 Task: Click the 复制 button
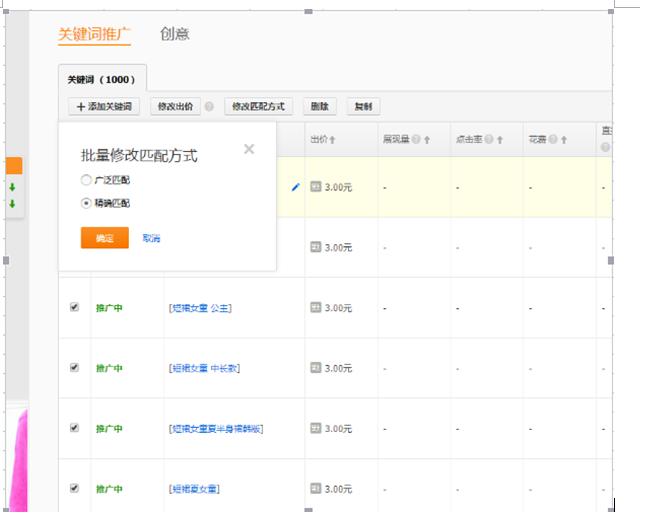(x=363, y=107)
